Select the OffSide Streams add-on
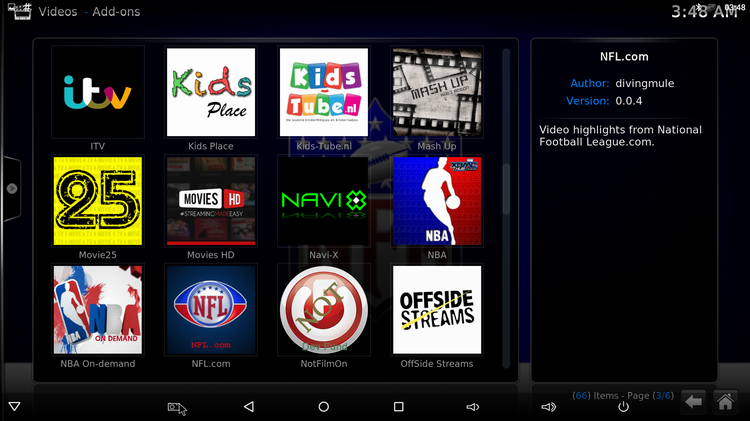Viewport: 750px width, 421px height. [437, 310]
